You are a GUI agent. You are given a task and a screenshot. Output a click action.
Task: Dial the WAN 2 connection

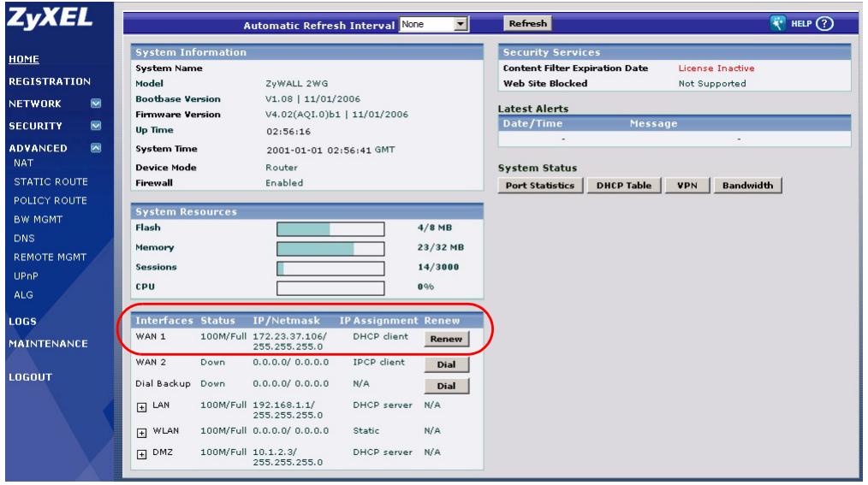click(x=446, y=364)
